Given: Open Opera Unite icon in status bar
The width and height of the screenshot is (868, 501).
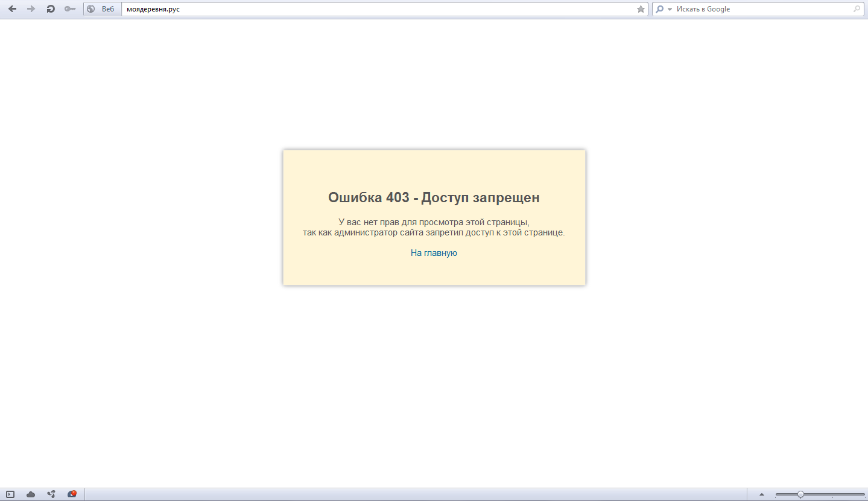Looking at the screenshot, I should pos(51,494).
